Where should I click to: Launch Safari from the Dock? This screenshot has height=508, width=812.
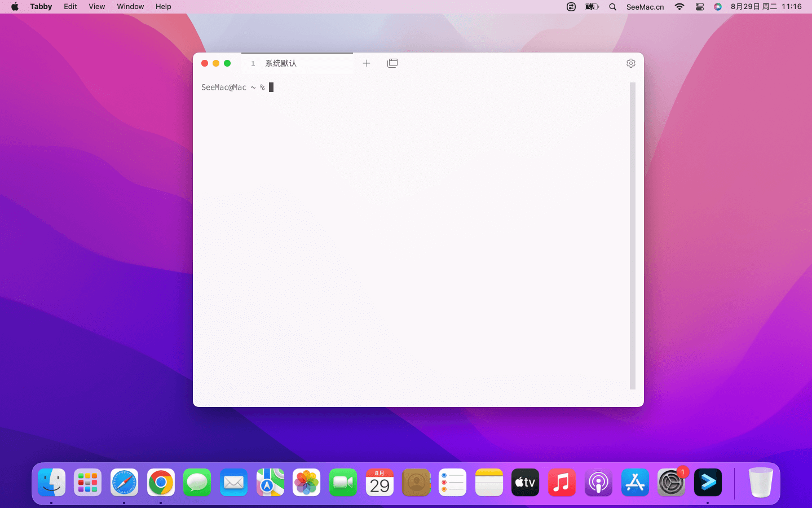[124, 483]
